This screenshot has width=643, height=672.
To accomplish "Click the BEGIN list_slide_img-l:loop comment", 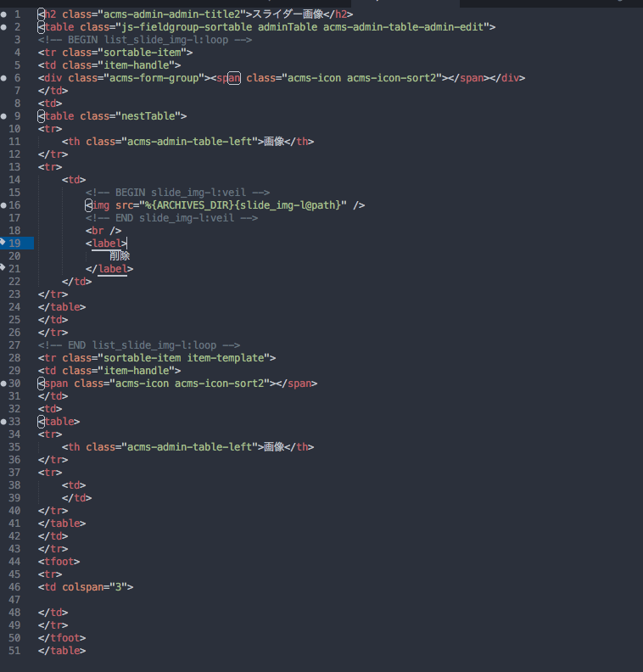I will (x=145, y=40).
